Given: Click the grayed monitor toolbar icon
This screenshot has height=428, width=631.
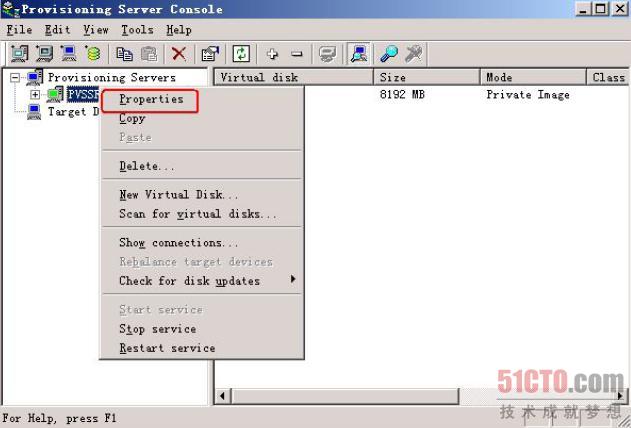Looking at the screenshot, I should pyautogui.click(x=328, y=54).
